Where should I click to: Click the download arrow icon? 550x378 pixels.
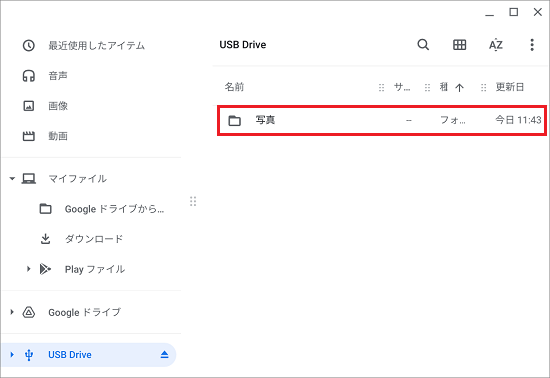coord(45,239)
